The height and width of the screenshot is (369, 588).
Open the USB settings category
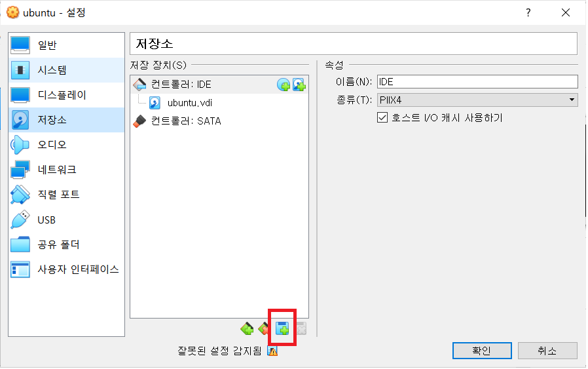[67, 220]
